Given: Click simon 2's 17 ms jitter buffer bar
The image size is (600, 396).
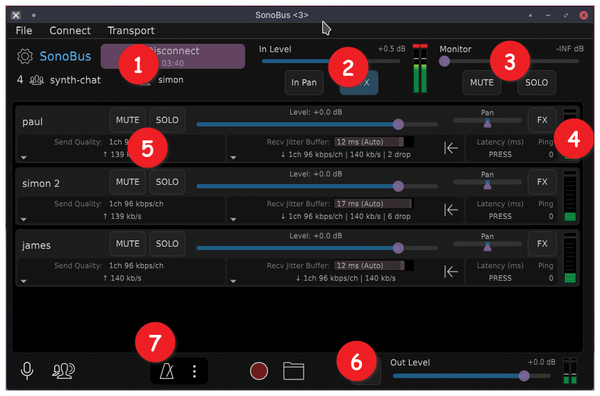Looking at the screenshot, I should [373, 204].
